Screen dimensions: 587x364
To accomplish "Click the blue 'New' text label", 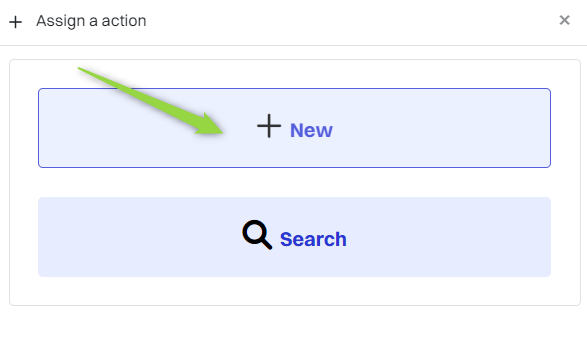I will coord(311,130).
